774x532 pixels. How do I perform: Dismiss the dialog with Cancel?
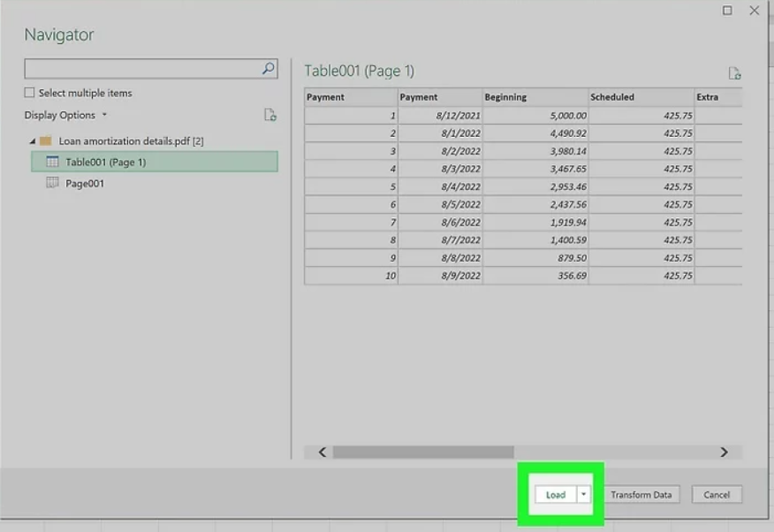coord(717,494)
